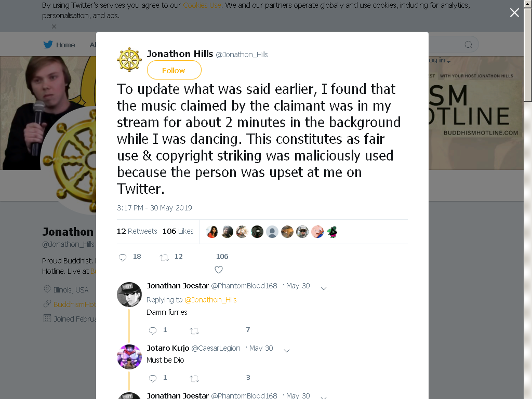Open the Cookies Use link

click(202, 5)
